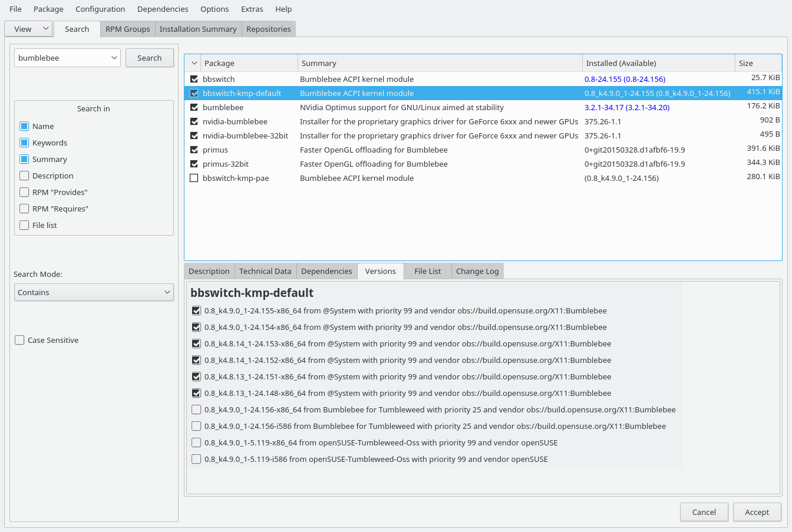Sort by Package column header
Image resolution: width=792 pixels, height=532 pixels.
point(249,63)
